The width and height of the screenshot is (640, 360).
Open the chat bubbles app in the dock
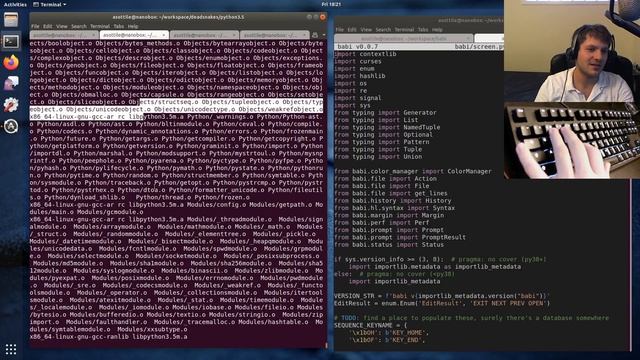click(x=11, y=83)
